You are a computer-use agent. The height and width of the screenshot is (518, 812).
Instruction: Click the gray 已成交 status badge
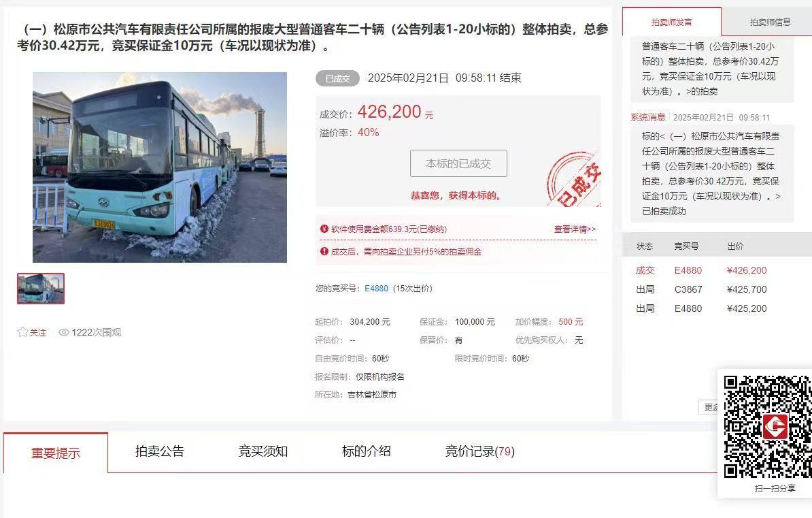click(337, 78)
